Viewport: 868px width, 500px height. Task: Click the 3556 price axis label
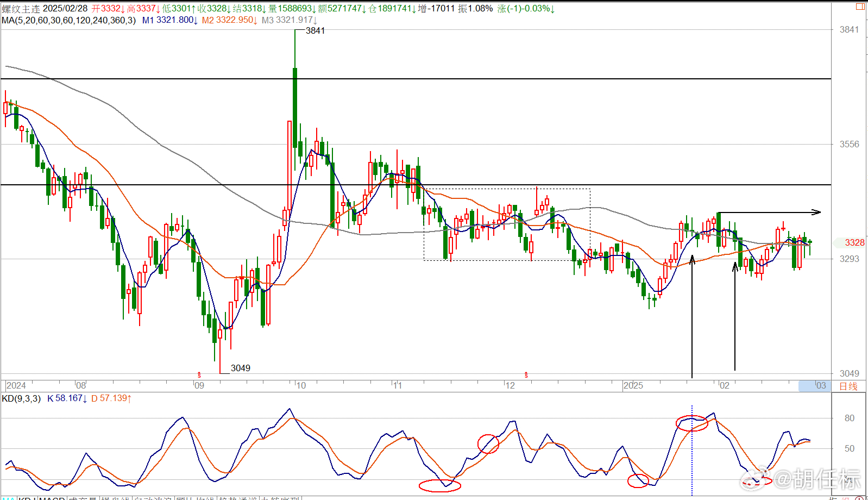pyautogui.click(x=850, y=144)
